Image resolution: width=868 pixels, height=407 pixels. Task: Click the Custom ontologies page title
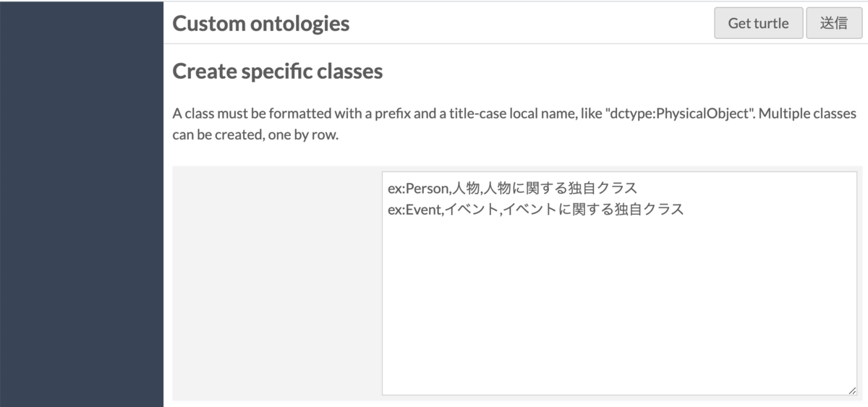261,23
